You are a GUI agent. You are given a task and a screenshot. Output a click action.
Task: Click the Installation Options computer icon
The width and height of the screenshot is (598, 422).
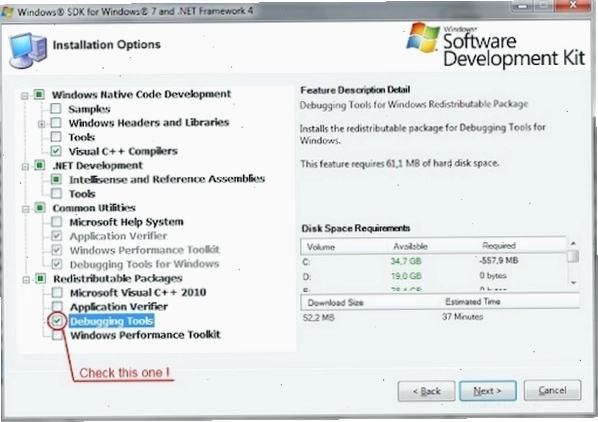point(28,50)
